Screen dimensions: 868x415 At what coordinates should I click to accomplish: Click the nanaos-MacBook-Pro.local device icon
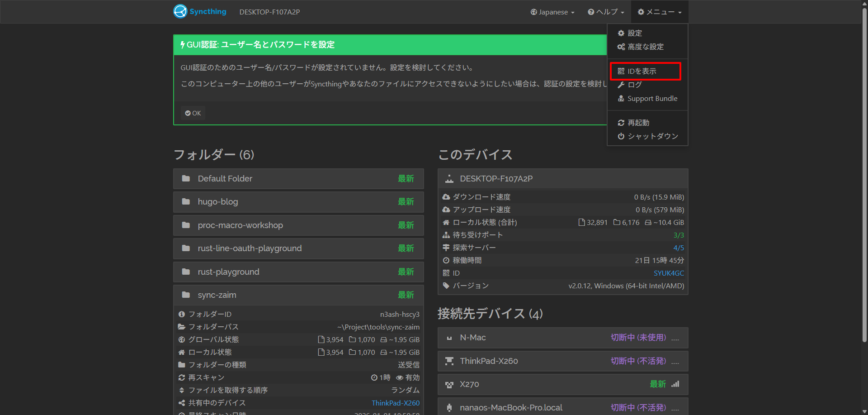[x=449, y=408]
